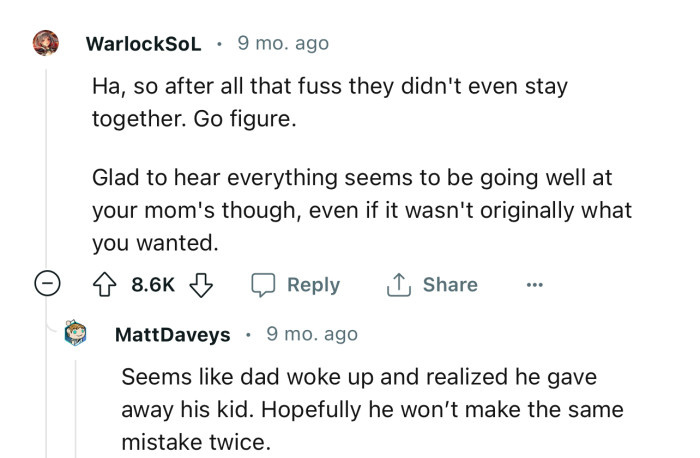This screenshot has height=458, width=700.
Task: Open the three-dot more options menu
Action: (x=534, y=285)
